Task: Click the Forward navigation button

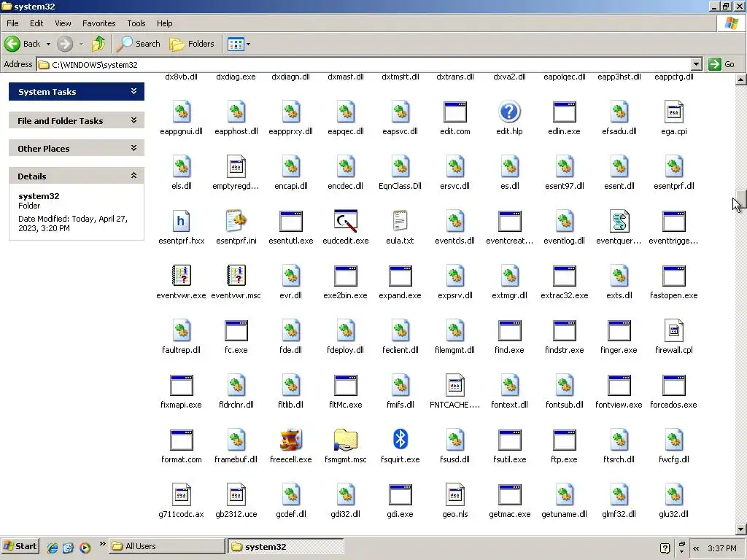Action: point(65,44)
